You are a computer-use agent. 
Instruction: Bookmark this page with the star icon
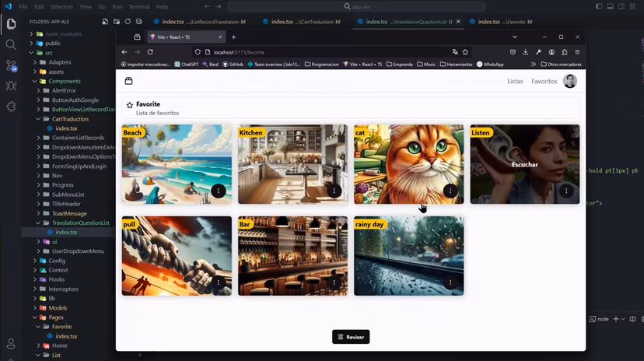coord(465,52)
